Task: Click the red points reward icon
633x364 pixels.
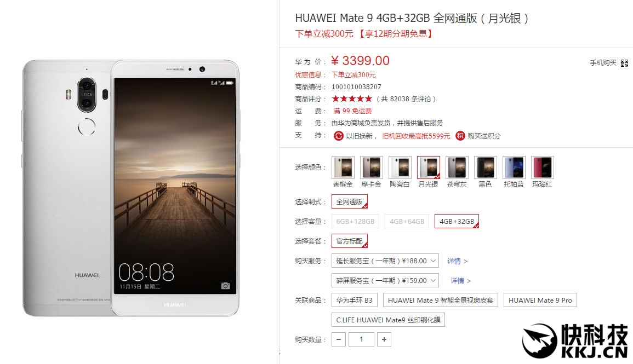Action: coord(460,136)
